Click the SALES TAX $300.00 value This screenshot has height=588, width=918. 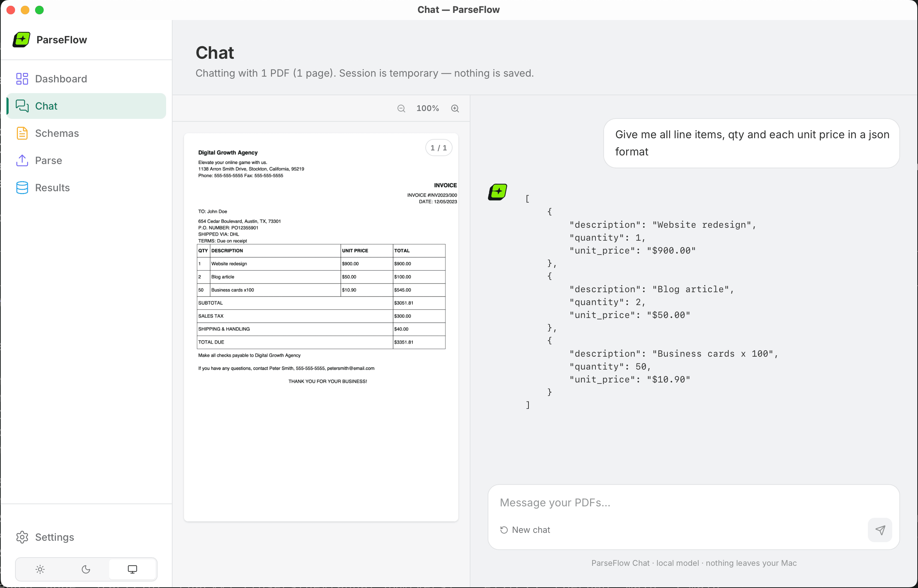[402, 316]
